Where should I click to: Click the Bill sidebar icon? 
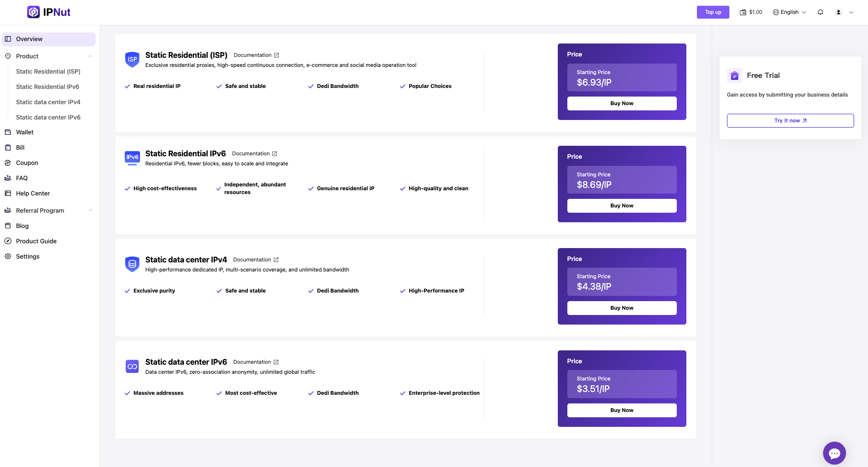(x=8, y=148)
